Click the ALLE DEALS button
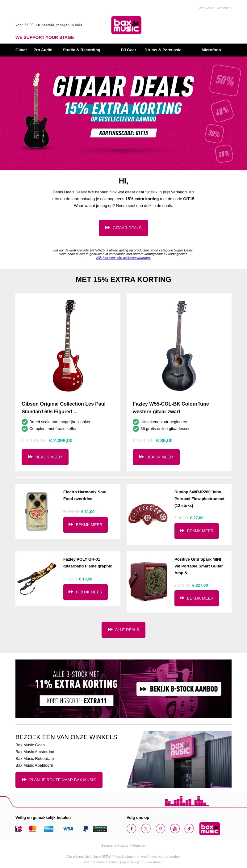 (123, 630)
